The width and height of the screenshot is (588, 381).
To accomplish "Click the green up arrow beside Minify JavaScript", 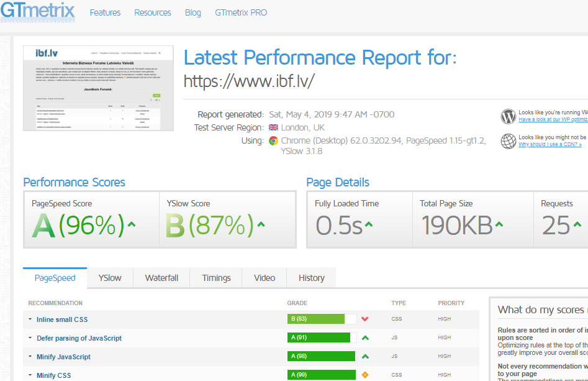I will 365,357.
